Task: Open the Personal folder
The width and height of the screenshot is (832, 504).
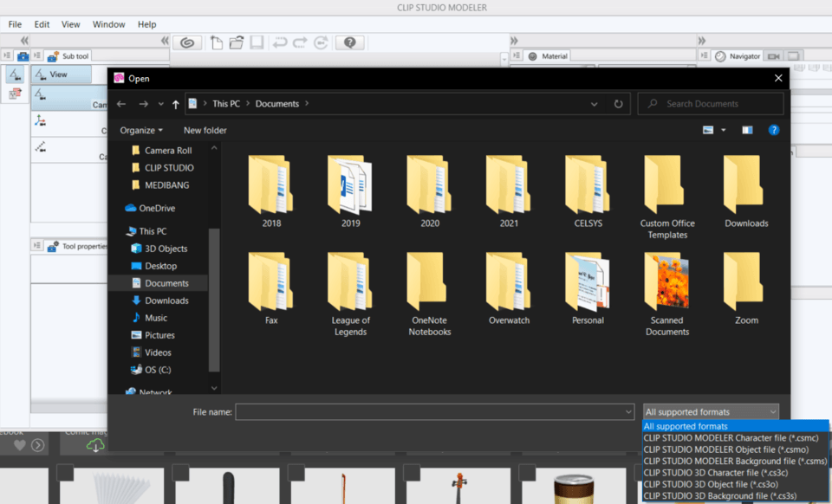Action: click(588, 289)
